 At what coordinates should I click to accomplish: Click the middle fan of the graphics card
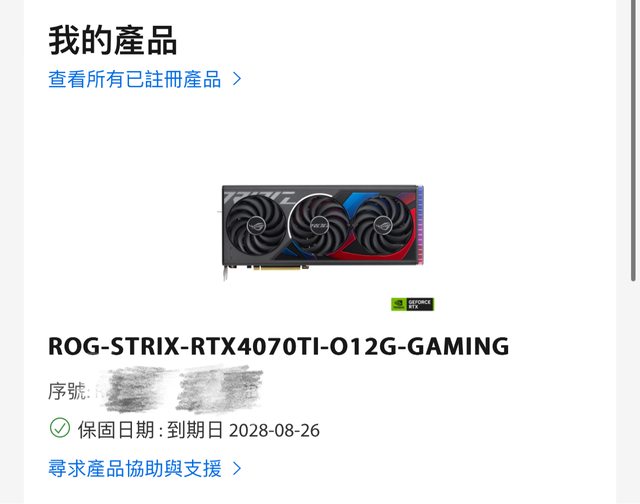pyautogui.click(x=320, y=225)
